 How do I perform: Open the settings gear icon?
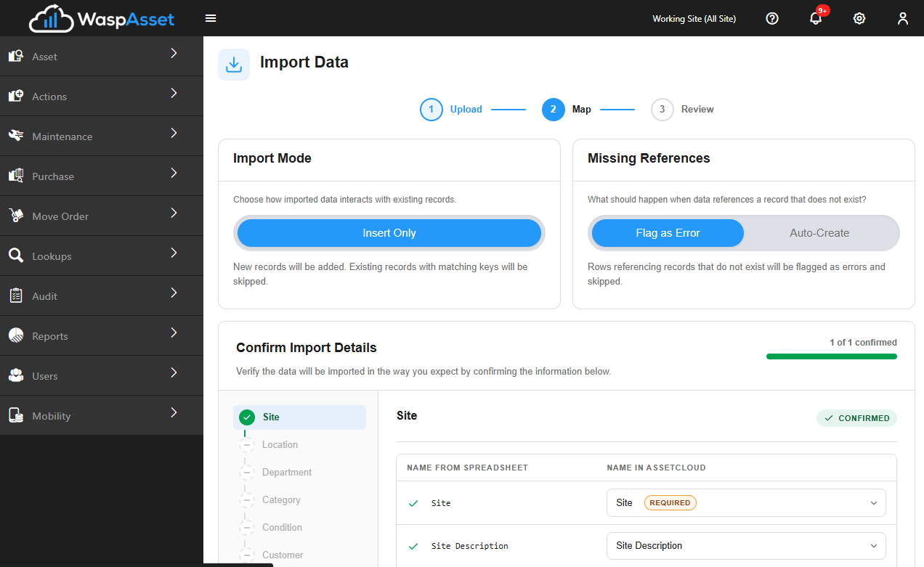[x=859, y=18]
